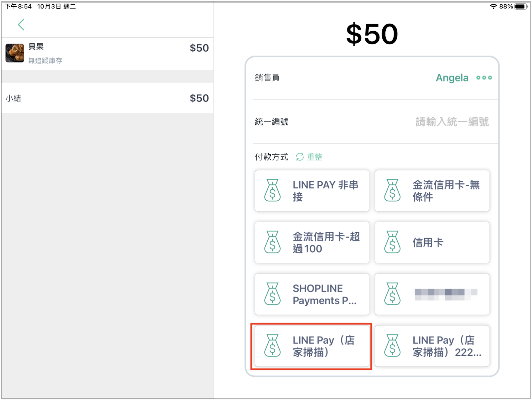Image resolution: width=532 pixels, height=400 pixels.
Task: Click the 小結 subtotal label
Action: (13, 98)
